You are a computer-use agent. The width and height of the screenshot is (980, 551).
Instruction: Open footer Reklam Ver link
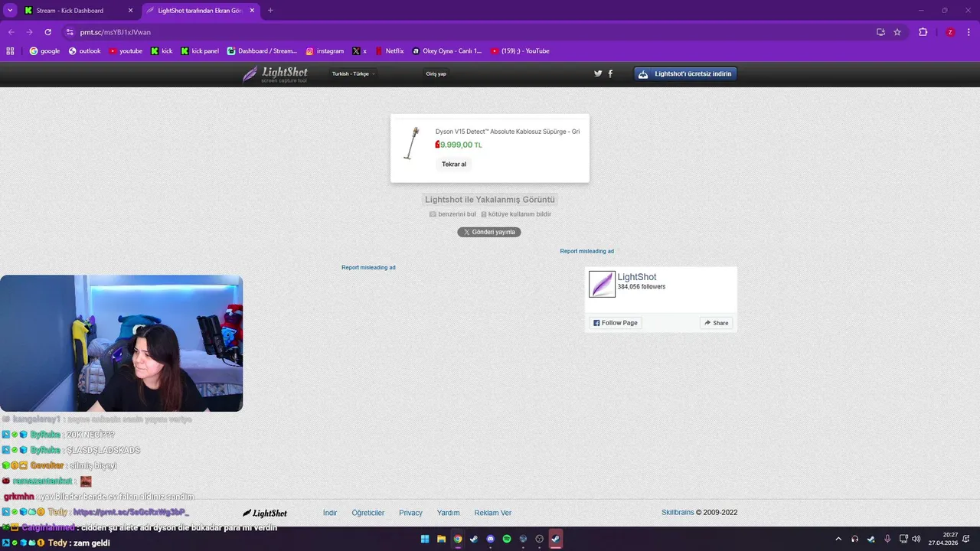[x=493, y=513]
